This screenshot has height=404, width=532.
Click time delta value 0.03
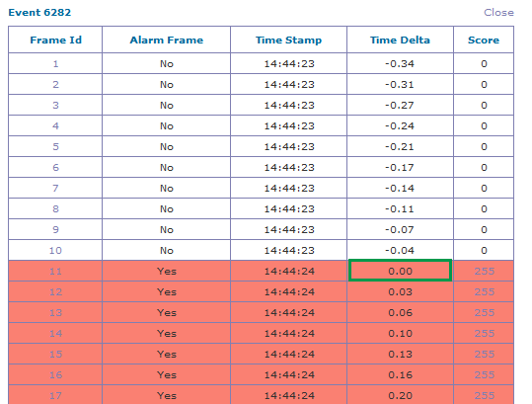(400, 292)
